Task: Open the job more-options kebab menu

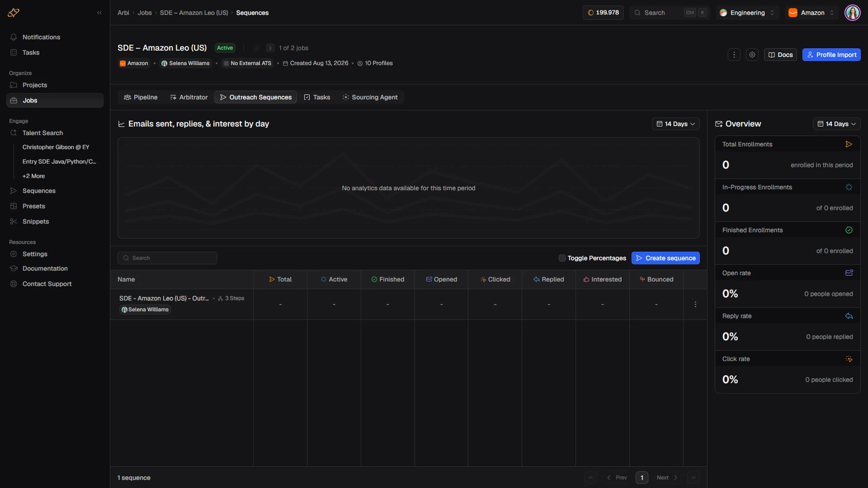Action: coord(734,55)
